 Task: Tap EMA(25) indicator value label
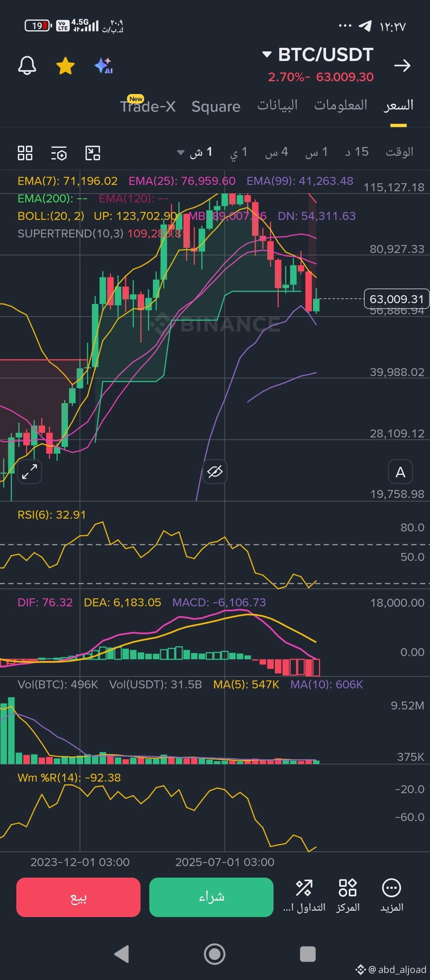182,181
